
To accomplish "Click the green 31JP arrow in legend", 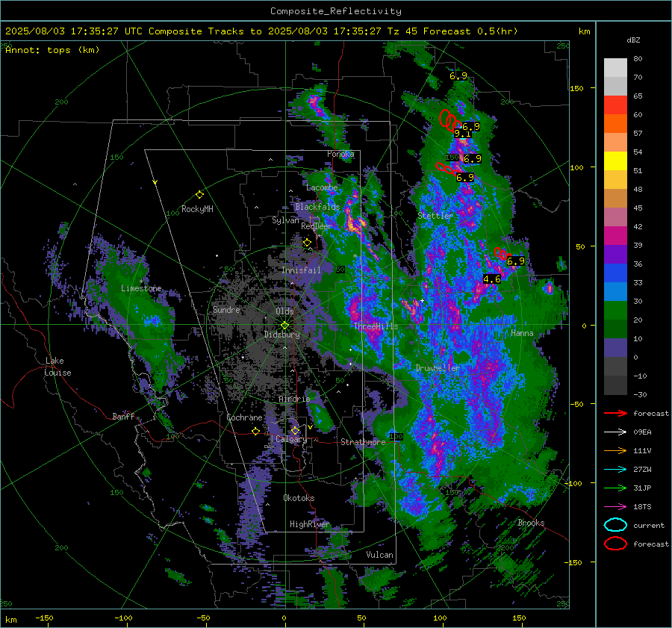I will [x=615, y=488].
